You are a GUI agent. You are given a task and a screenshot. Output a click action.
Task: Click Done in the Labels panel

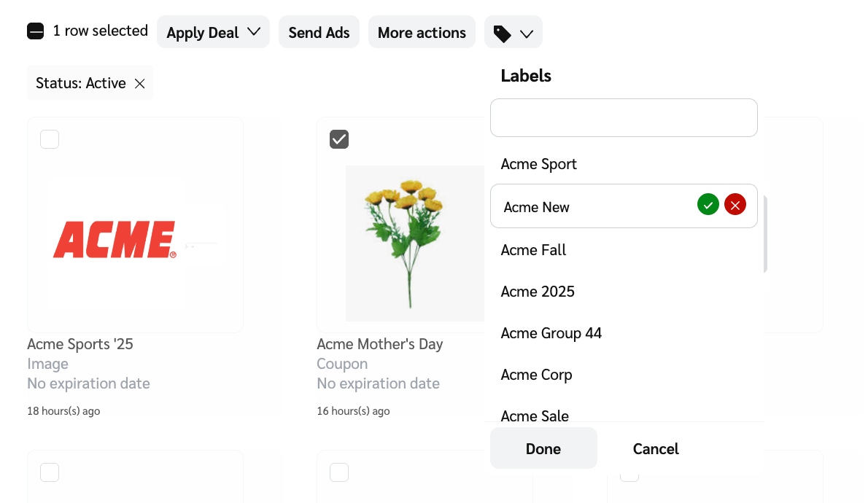point(543,448)
